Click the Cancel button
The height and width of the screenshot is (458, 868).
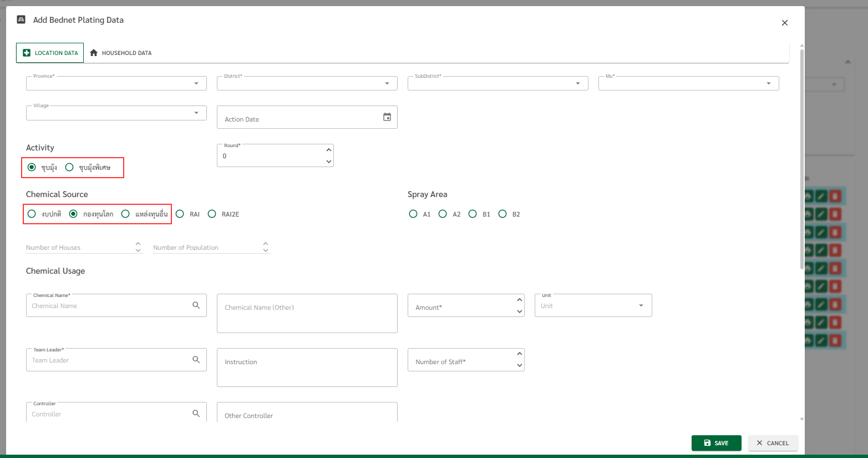[773, 443]
